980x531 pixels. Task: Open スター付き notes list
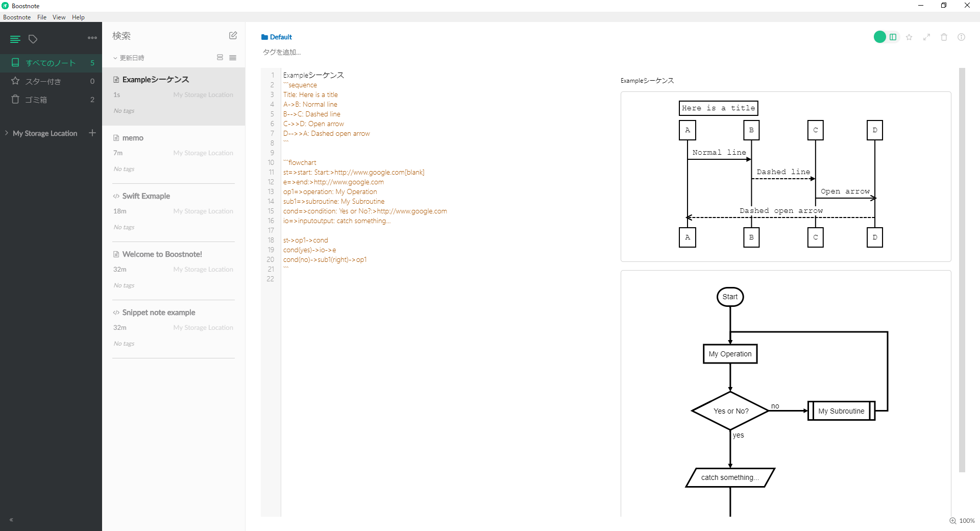click(51, 81)
